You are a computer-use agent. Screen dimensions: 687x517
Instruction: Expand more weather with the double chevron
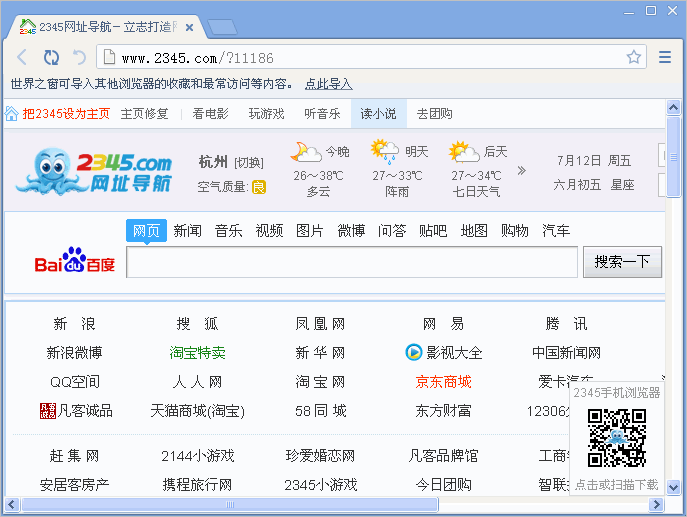(521, 170)
